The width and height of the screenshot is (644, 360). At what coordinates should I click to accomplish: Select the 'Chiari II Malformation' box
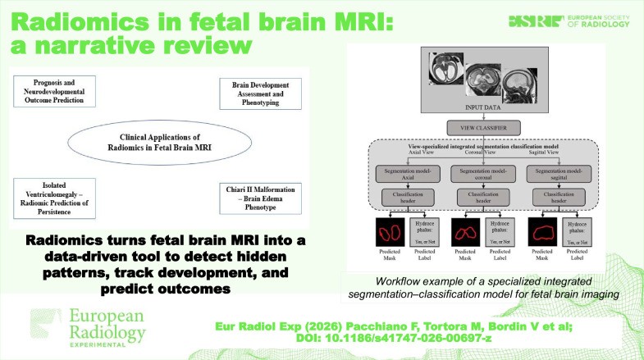(x=260, y=198)
